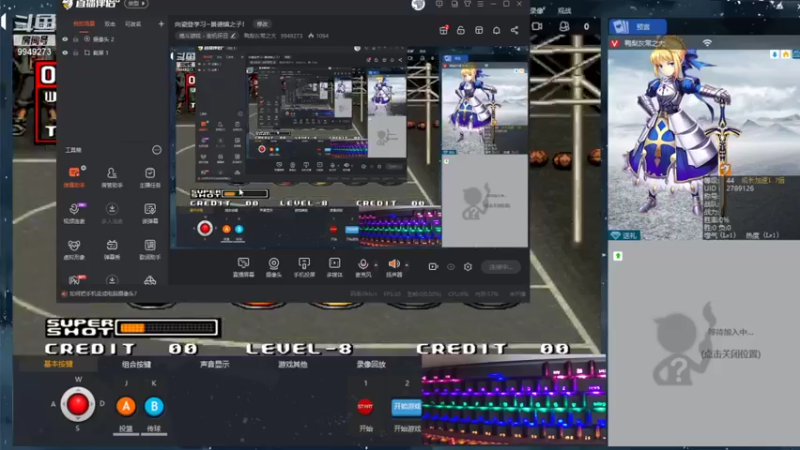
Task: Switch to the 游戏其他 tab
Action: (293, 364)
